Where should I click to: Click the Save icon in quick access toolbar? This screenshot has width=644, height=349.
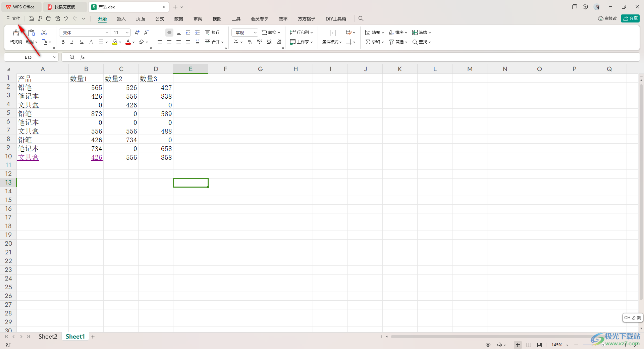[31, 19]
